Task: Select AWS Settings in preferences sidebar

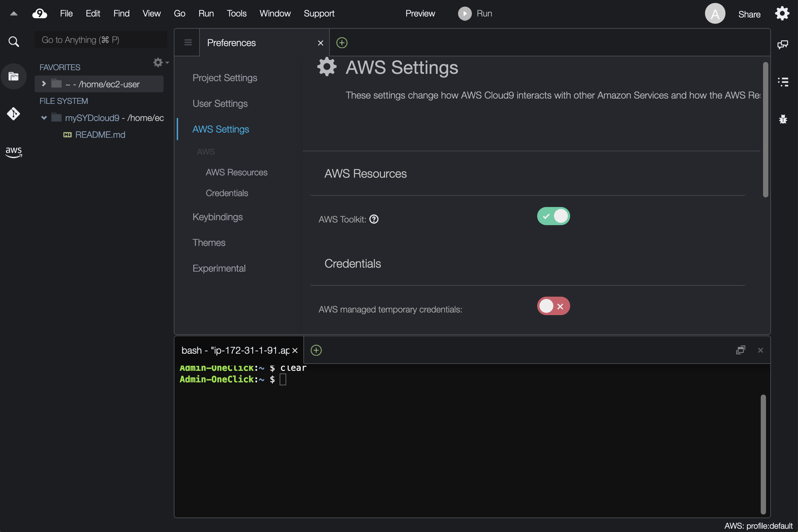Action: tap(221, 129)
